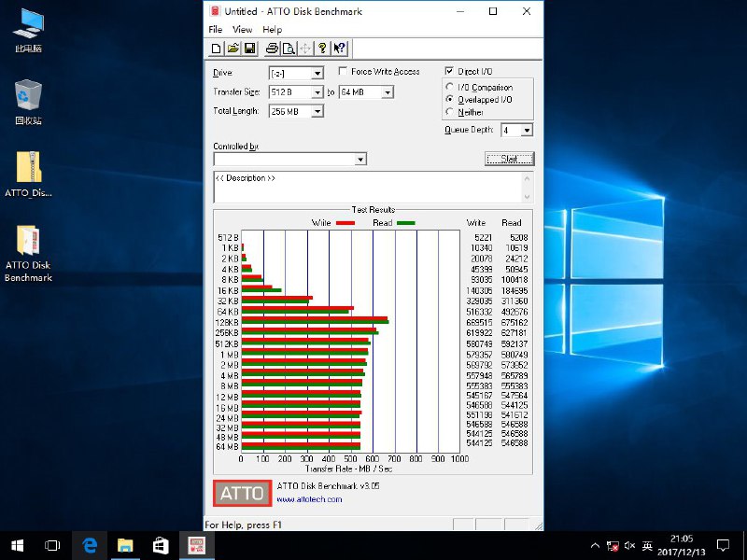The height and width of the screenshot is (560, 747).
Task: Enable the Force Write Access checkbox
Action: tap(343, 71)
